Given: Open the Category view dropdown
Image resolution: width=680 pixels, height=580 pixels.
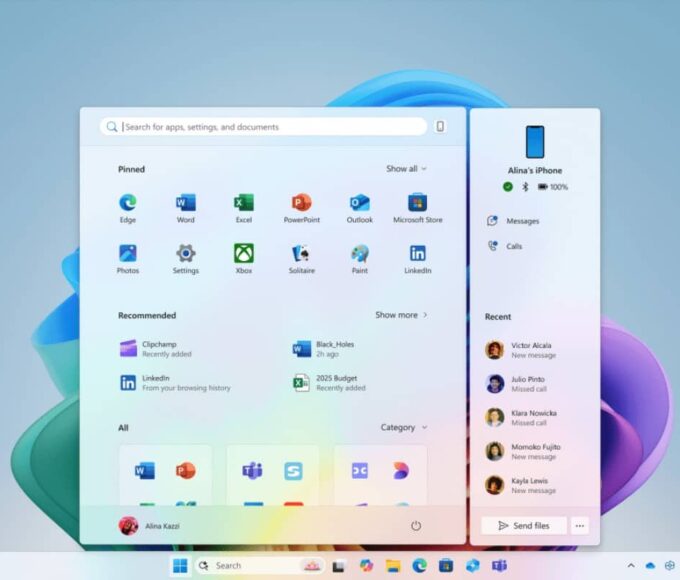Looking at the screenshot, I should 404,427.
